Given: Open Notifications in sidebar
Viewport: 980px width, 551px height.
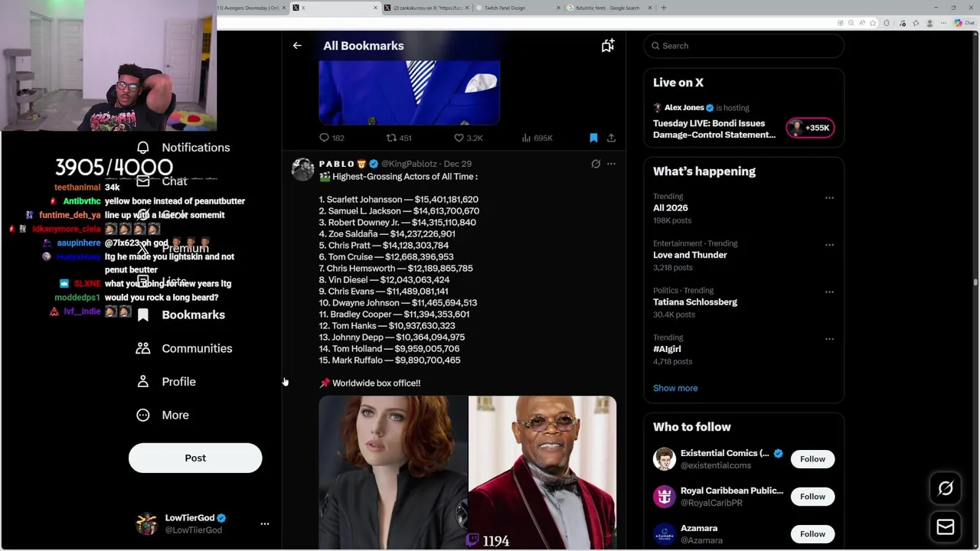Looking at the screenshot, I should pos(184,148).
